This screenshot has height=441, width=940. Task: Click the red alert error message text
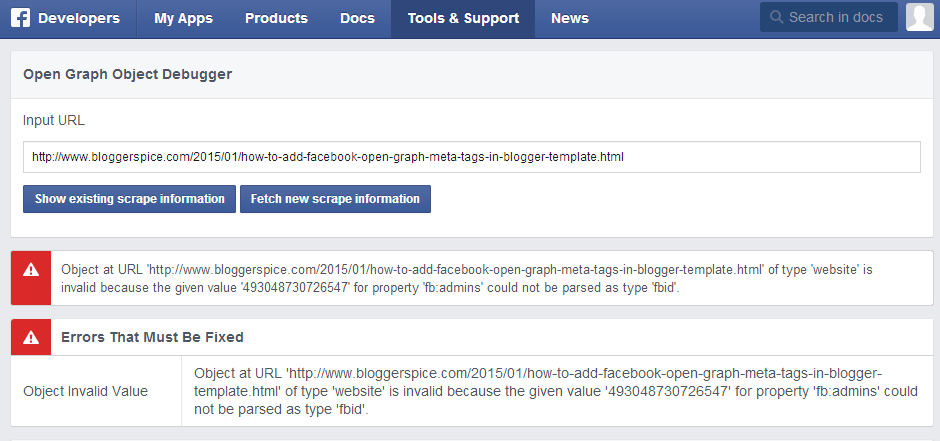467,278
